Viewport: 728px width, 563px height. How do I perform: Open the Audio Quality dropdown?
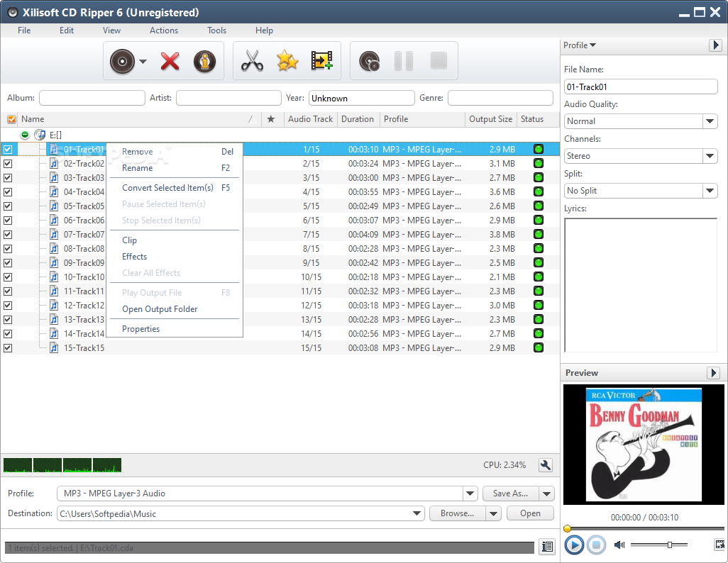710,121
